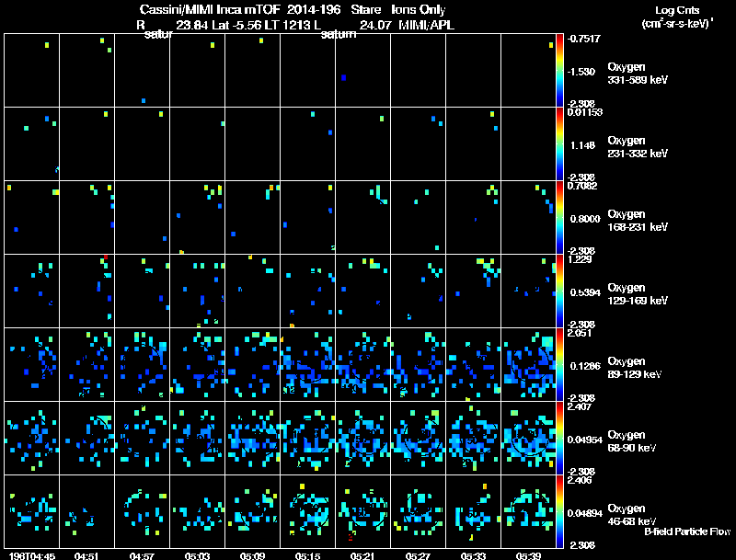Click the Oxygen 129-169 keV label

(638, 293)
